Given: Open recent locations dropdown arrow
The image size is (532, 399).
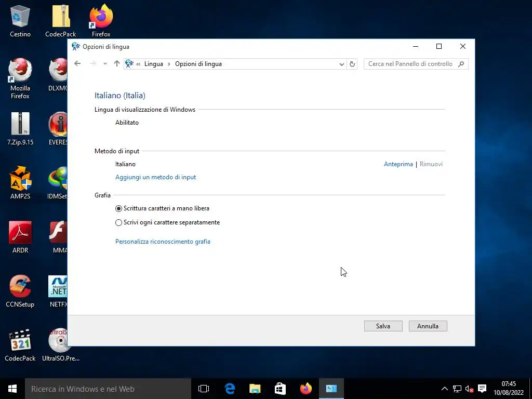Looking at the screenshot, I should pos(105,64).
